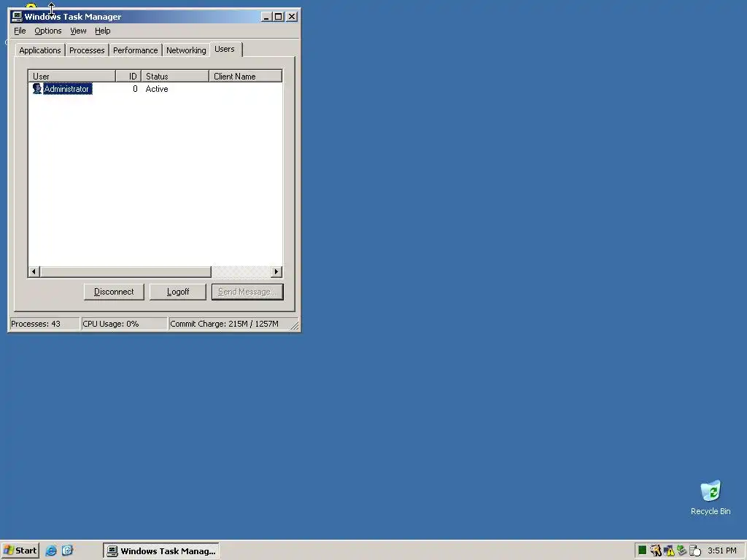Screen dimensions: 747x560
Task: Click the horizontal scrollbar right arrow
Action: click(x=276, y=272)
